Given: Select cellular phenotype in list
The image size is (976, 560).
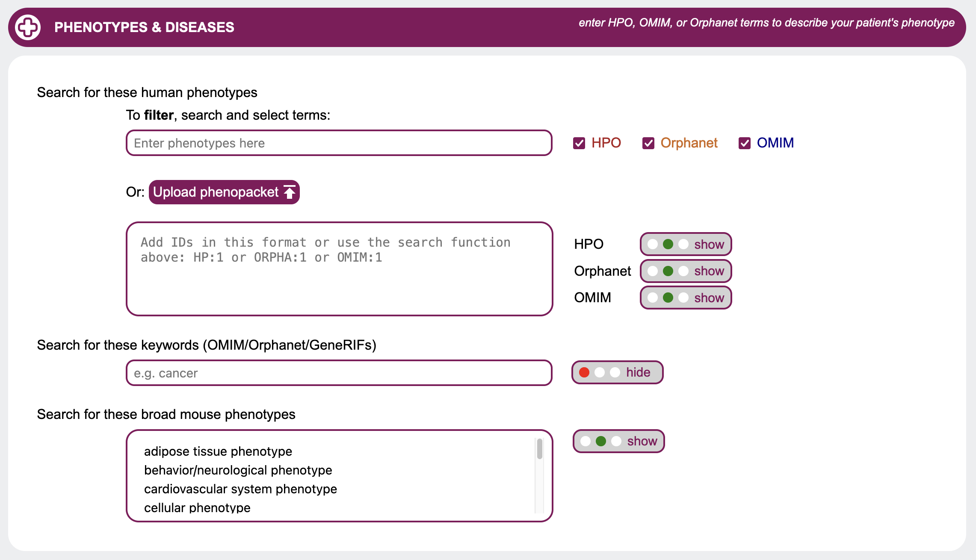Looking at the screenshot, I should [x=197, y=507].
